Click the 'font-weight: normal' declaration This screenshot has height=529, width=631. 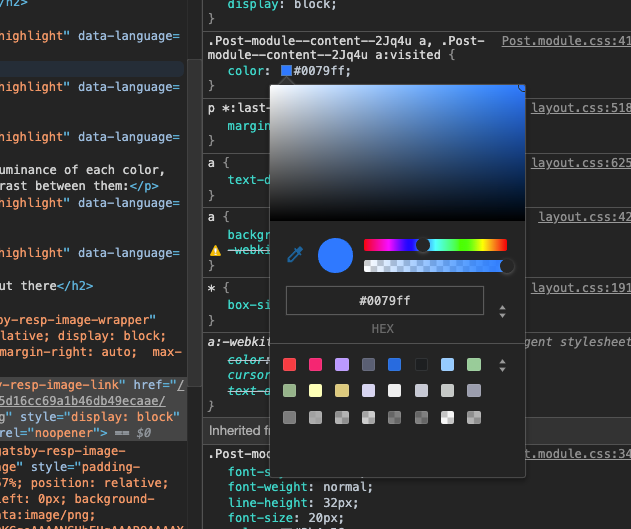coord(300,487)
